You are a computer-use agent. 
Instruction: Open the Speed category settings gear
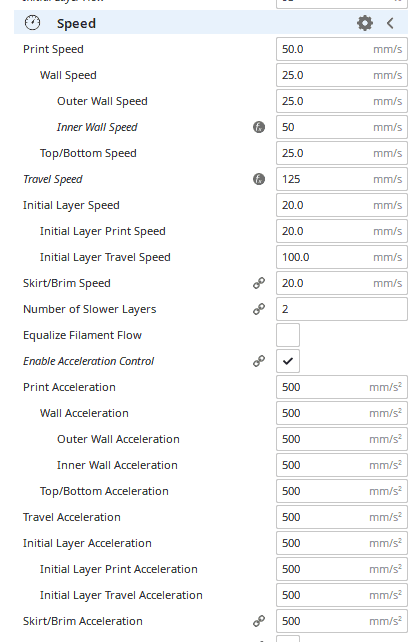pos(364,23)
